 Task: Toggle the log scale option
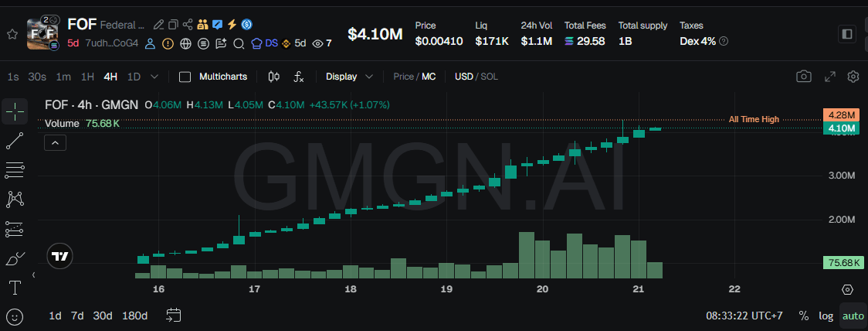pyautogui.click(x=826, y=316)
